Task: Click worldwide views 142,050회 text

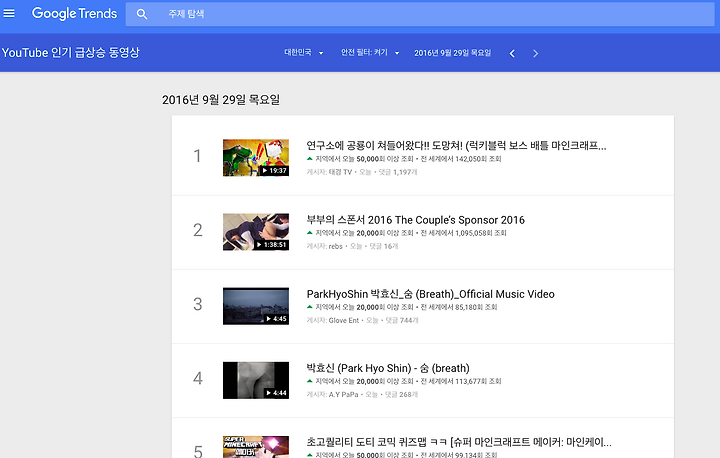Action: click(x=461, y=159)
